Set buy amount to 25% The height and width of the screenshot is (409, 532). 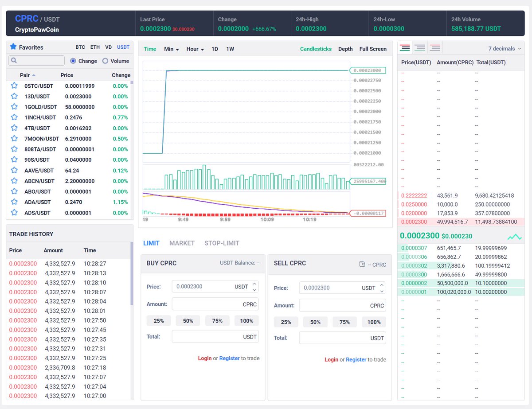coord(159,321)
